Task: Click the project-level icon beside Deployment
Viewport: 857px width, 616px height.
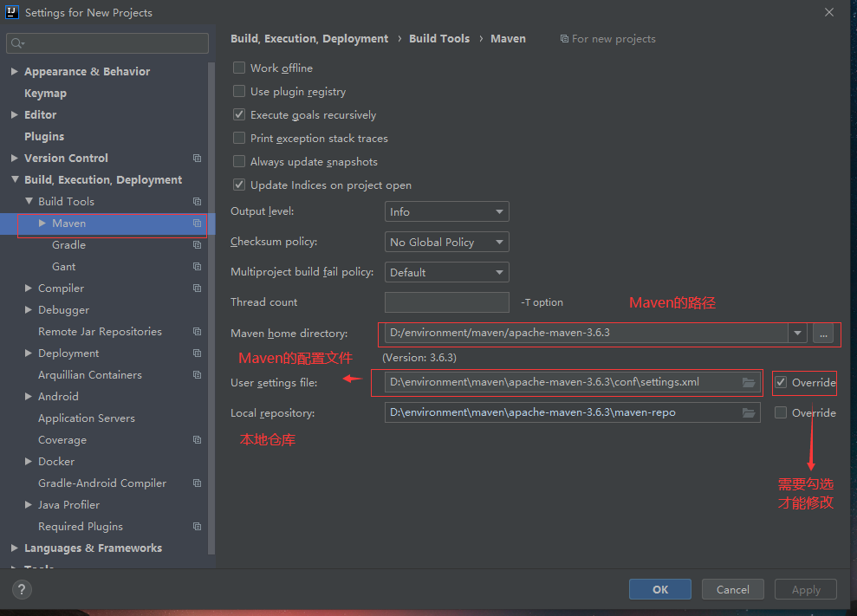Action: point(198,353)
